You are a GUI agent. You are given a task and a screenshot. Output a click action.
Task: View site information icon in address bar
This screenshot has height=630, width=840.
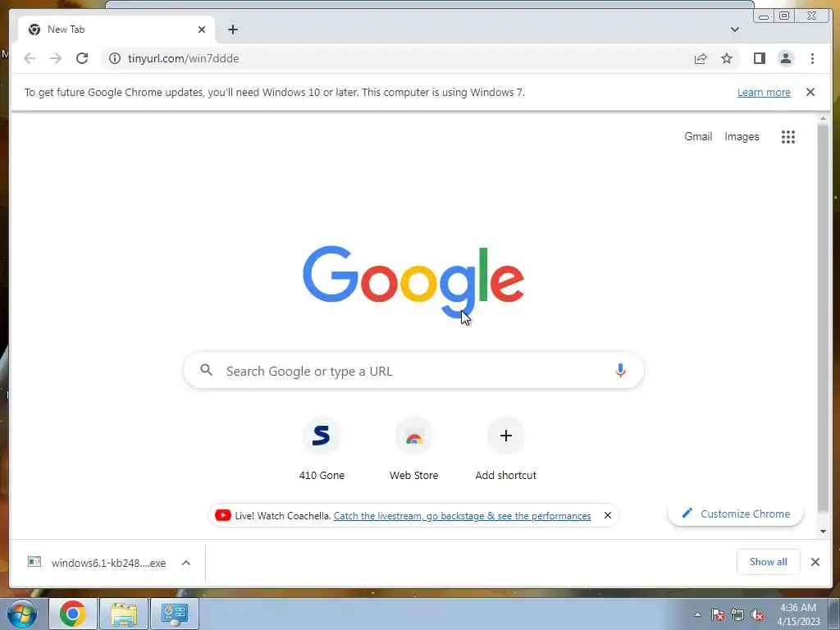(x=115, y=58)
